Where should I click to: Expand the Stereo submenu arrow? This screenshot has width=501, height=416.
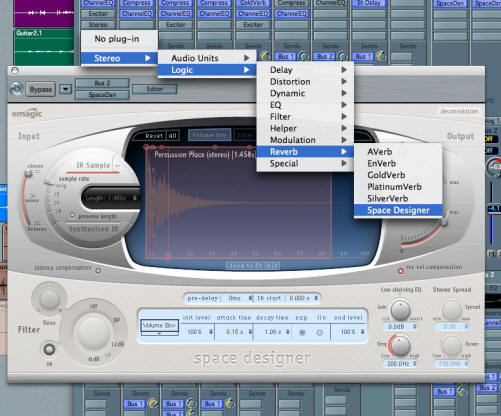pyautogui.click(x=148, y=58)
